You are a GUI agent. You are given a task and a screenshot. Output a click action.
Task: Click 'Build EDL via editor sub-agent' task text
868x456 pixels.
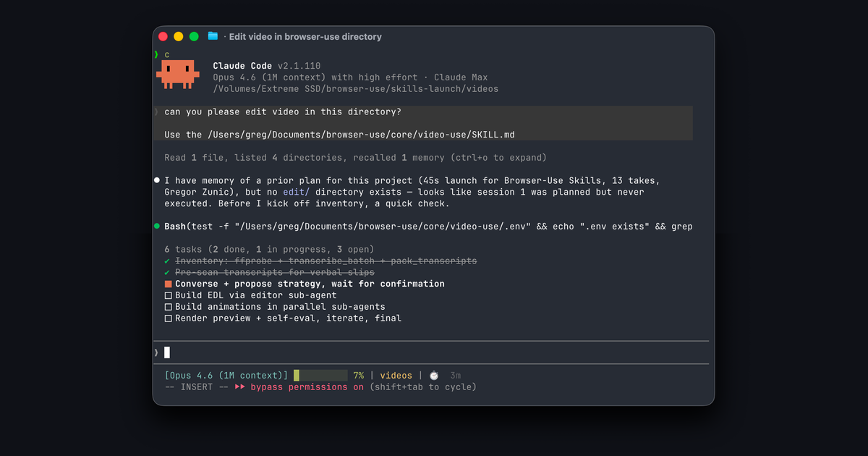[256, 295]
